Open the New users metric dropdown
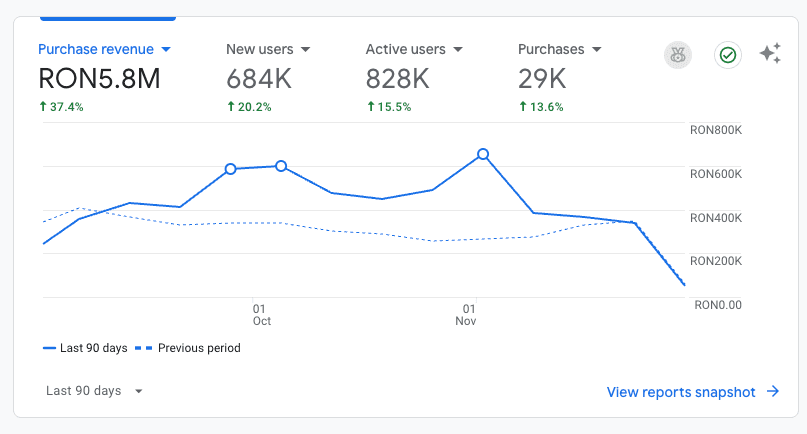 tap(268, 49)
